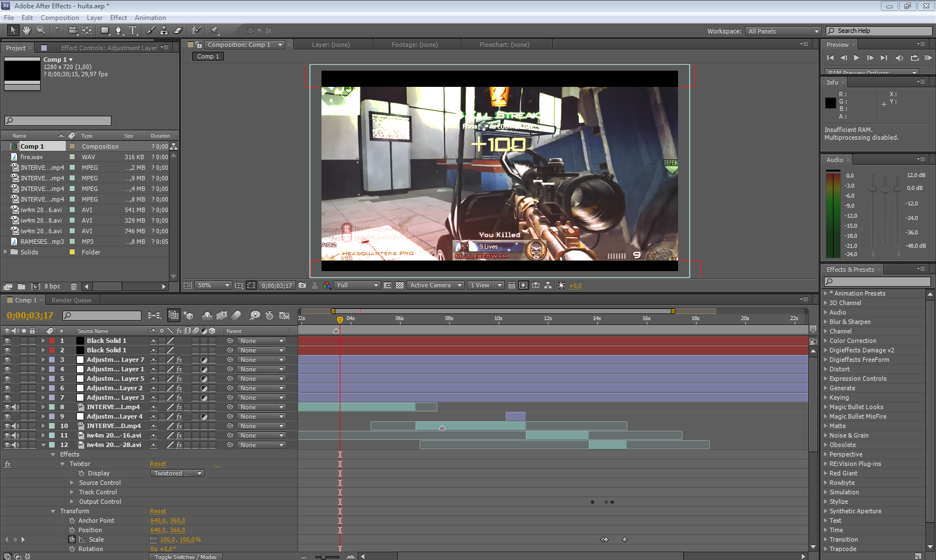Viewport: 936px width, 560px height.
Task: Create new folder in Project panel
Action: click(x=21, y=287)
